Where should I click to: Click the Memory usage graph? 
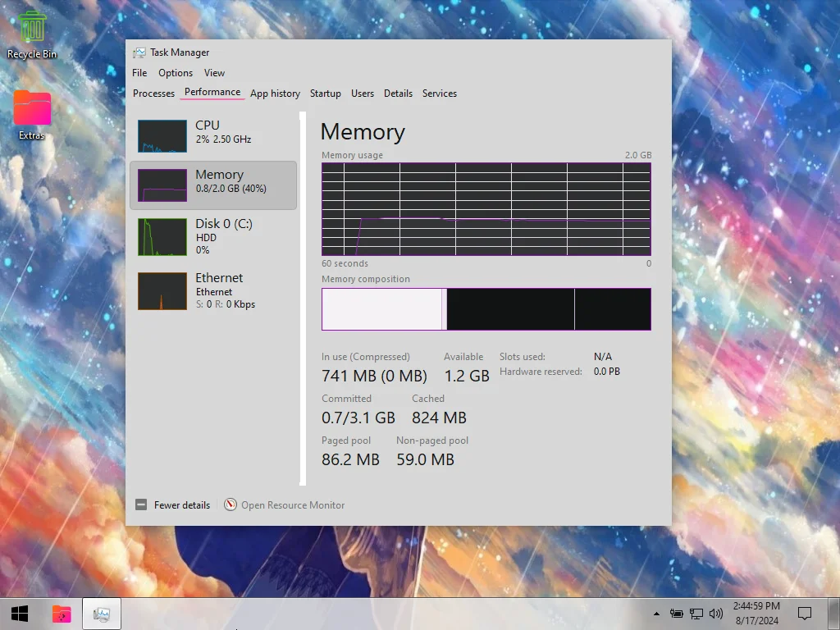click(x=486, y=209)
